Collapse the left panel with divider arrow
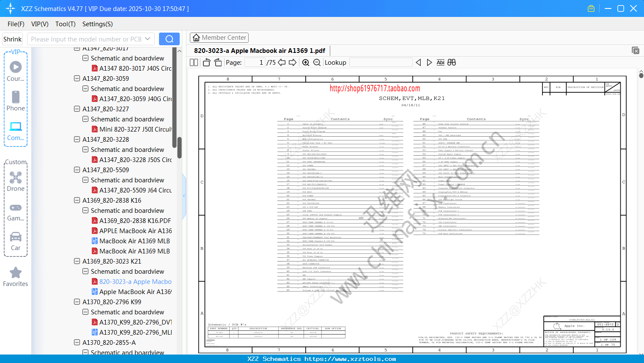The width and height of the screenshot is (644, 363). tap(184, 195)
